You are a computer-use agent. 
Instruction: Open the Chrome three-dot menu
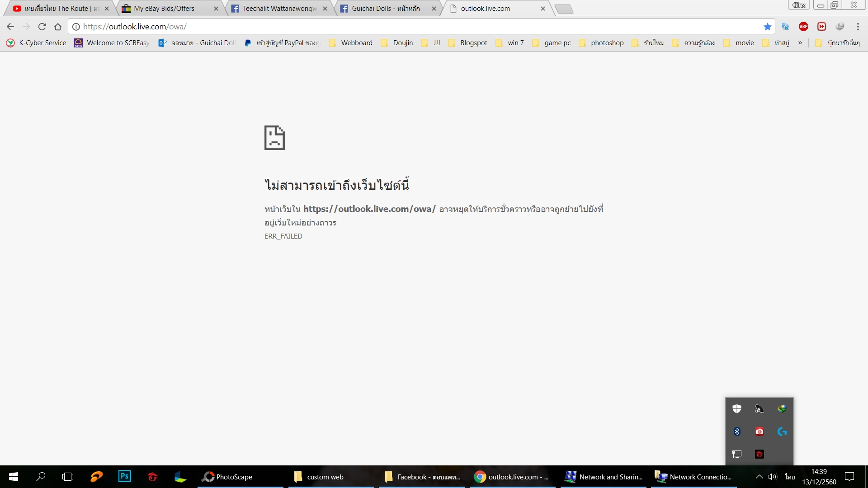(858, 27)
